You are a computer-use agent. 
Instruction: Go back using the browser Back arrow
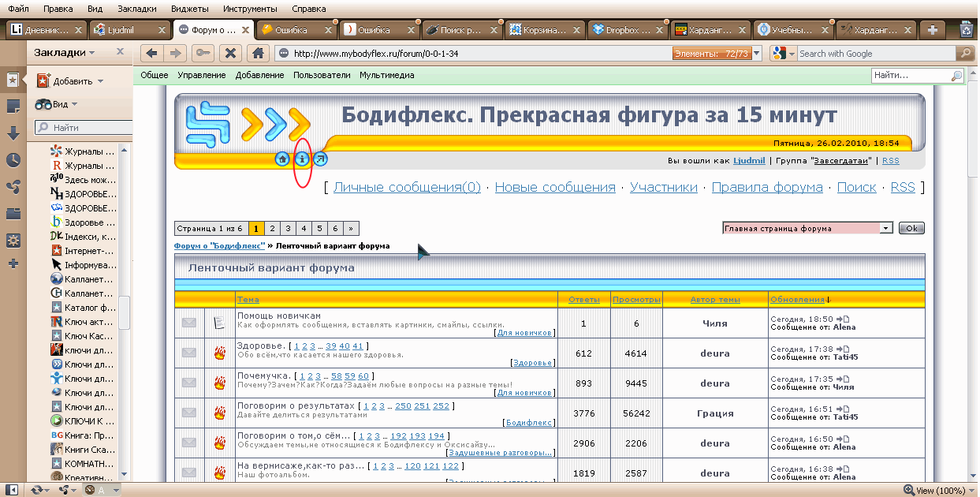pyautogui.click(x=152, y=53)
